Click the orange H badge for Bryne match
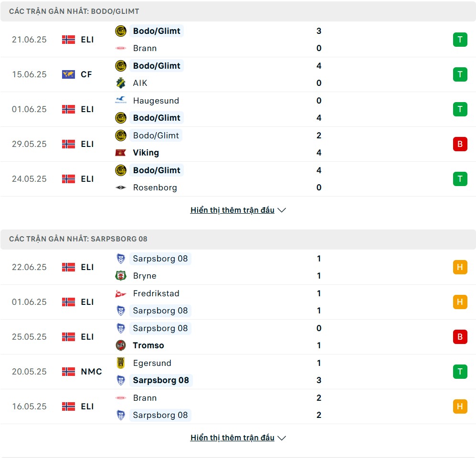 coord(460,267)
